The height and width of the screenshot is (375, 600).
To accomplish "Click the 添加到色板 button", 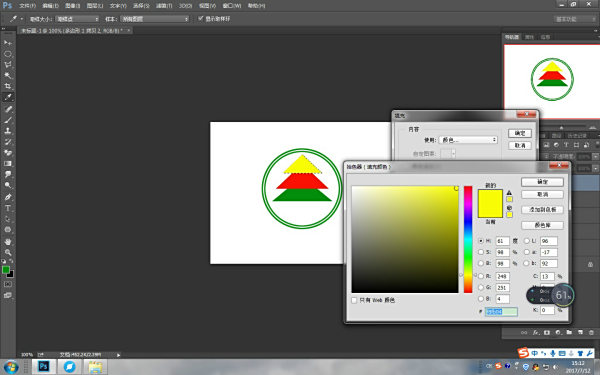I will (x=543, y=210).
